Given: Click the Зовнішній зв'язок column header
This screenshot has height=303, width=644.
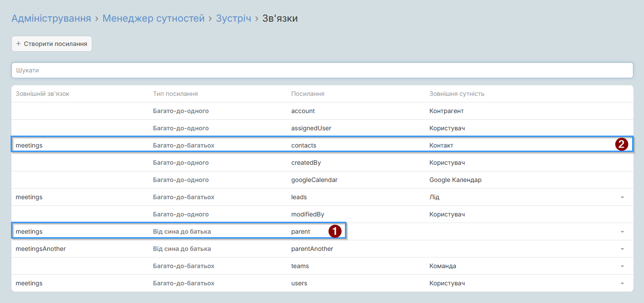Looking at the screenshot, I should [42, 94].
